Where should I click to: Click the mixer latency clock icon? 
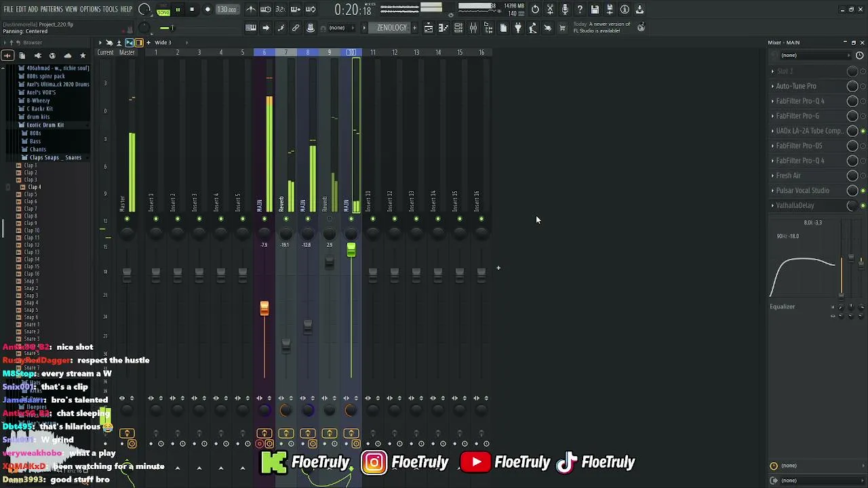[x=860, y=56]
